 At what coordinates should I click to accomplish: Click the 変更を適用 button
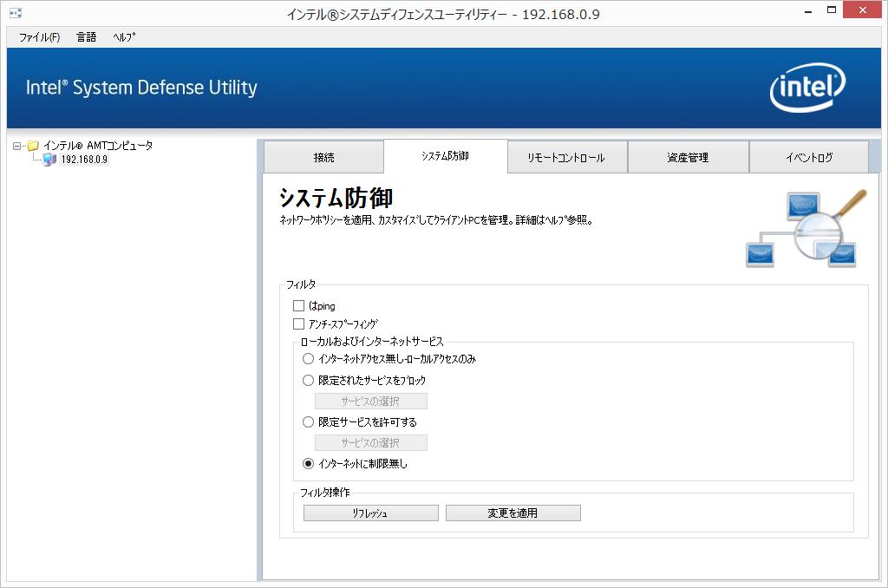pos(513,513)
